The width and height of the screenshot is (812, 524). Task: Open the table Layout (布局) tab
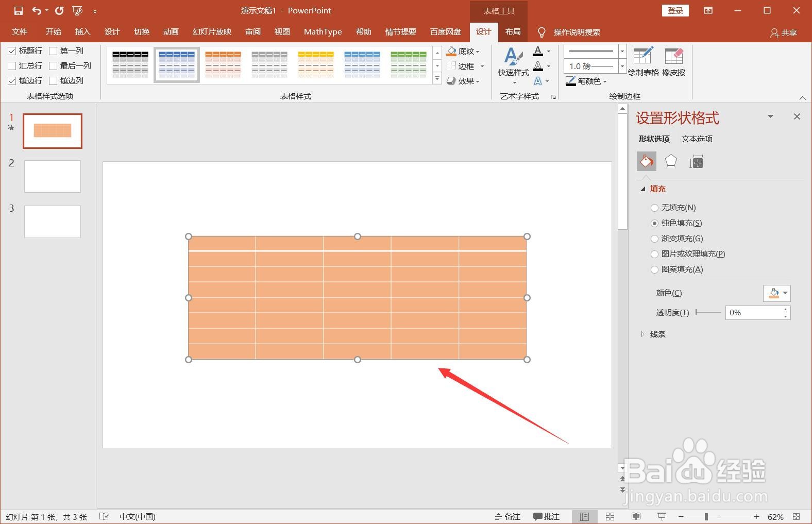[x=513, y=32]
